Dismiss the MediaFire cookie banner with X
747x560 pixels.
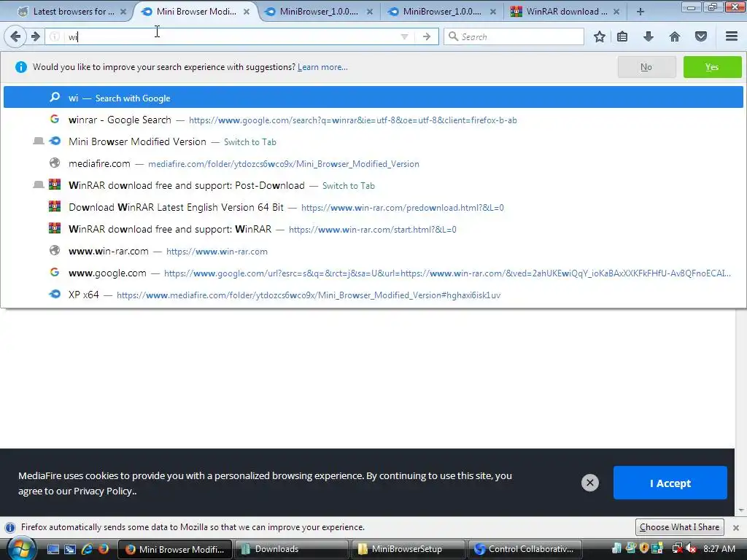coord(589,483)
